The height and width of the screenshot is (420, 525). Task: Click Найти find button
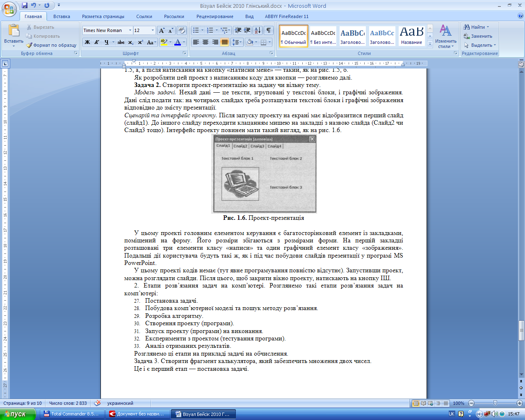coord(476,27)
